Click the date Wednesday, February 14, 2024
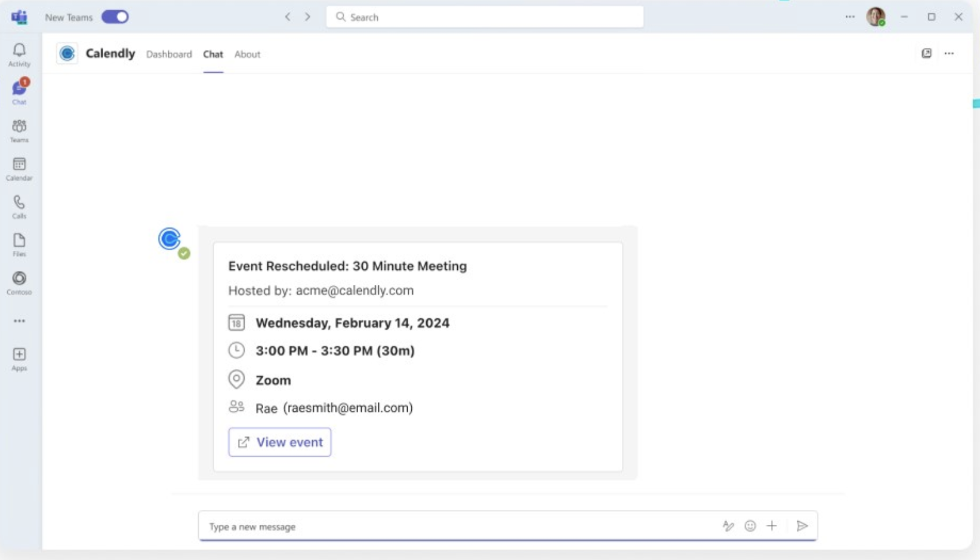980x560 pixels. (353, 323)
